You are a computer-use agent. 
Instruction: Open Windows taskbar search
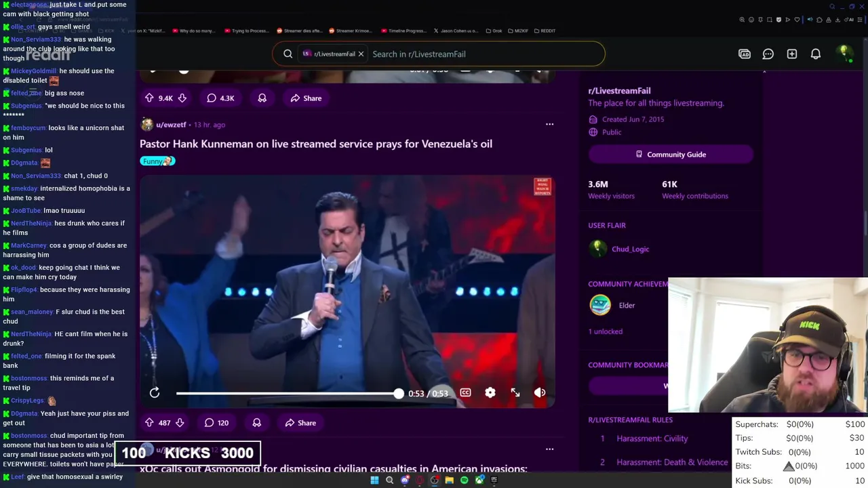click(389, 480)
